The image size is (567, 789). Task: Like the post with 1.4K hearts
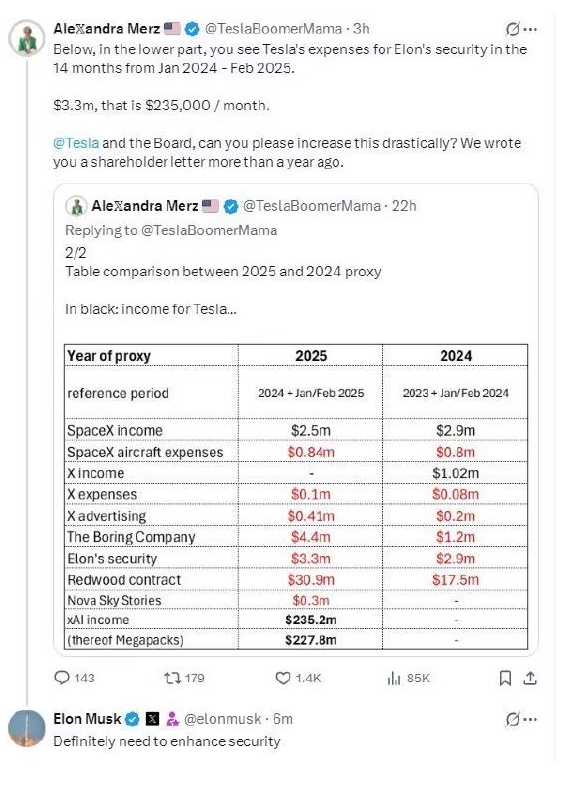coord(283,678)
